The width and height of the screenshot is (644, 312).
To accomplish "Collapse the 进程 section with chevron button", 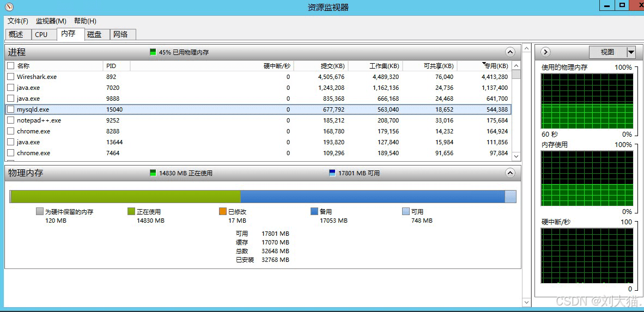I will [510, 52].
